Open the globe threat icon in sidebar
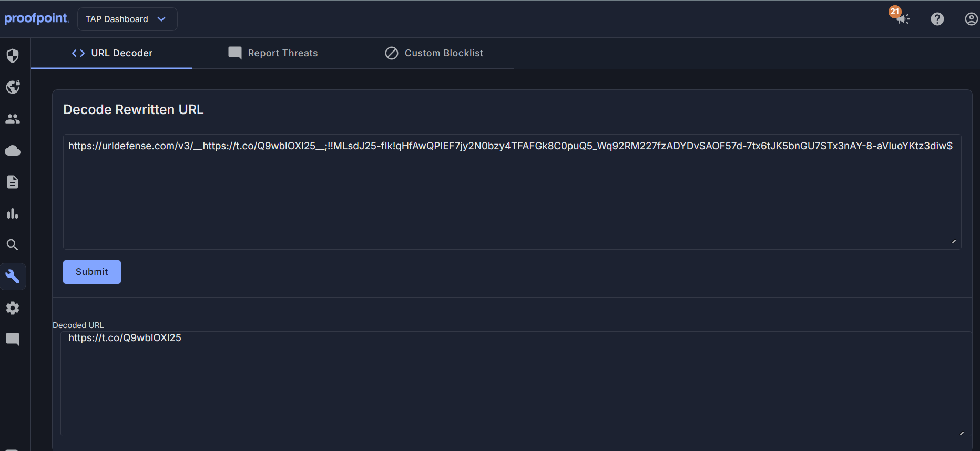 [13, 87]
